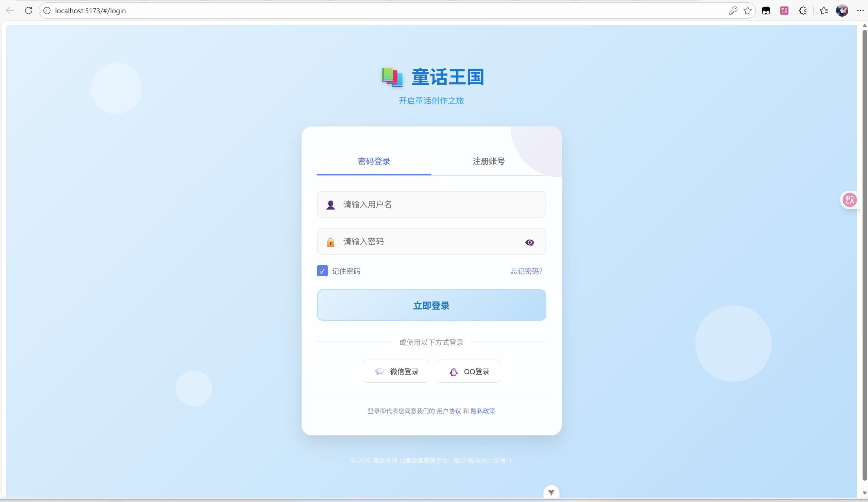Open browser settings and more menu
This screenshot has height=502, width=868.
point(860,11)
